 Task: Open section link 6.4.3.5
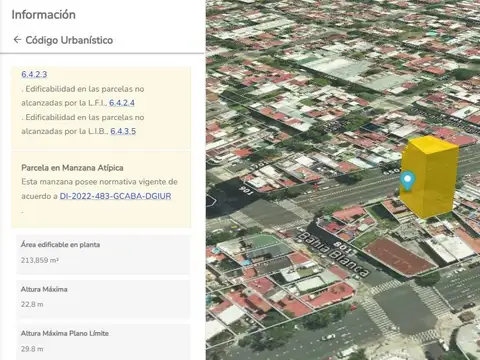pos(123,131)
